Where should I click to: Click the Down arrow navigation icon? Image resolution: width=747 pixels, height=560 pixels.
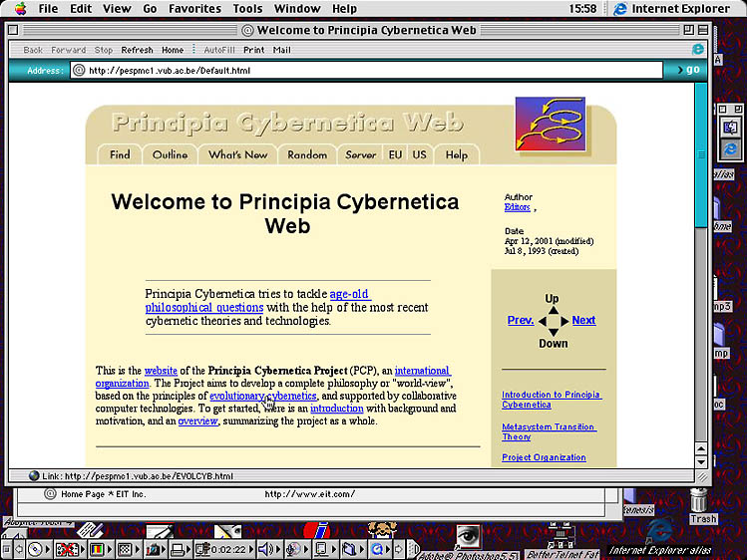tap(554, 332)
